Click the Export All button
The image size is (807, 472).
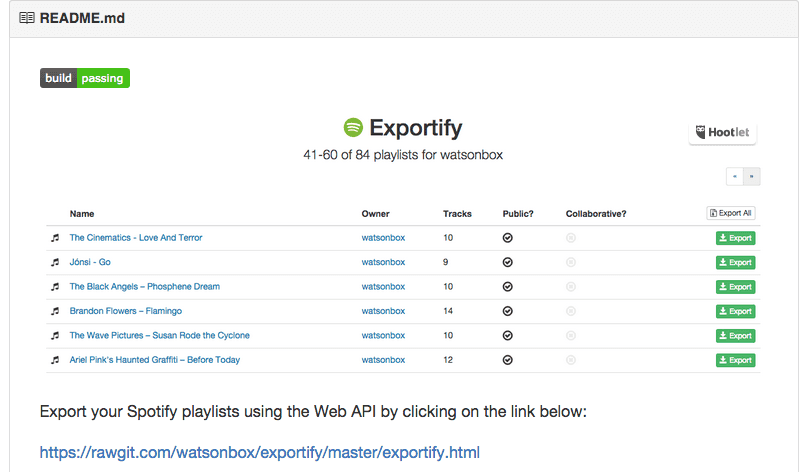731,213
